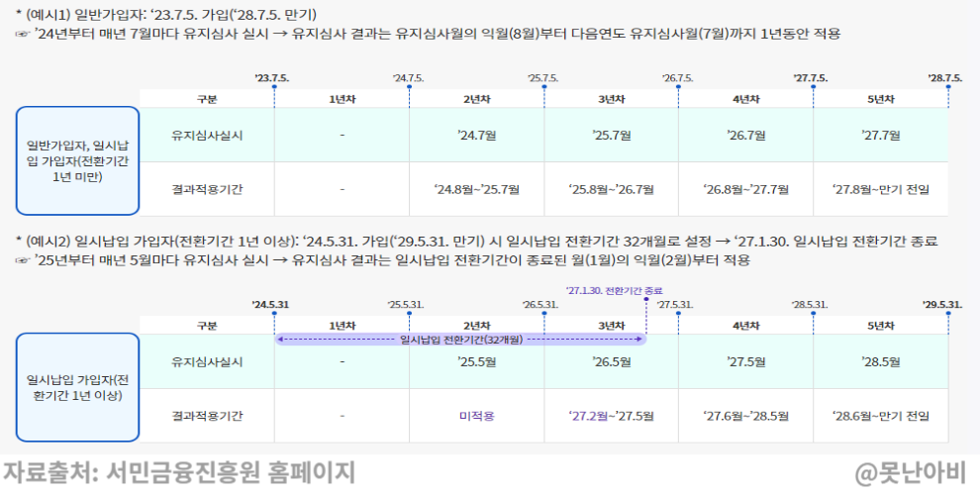Select the '25.8월~'26.7월 period cell
Screen dimensions: 980x495
(x=611, y=189)
